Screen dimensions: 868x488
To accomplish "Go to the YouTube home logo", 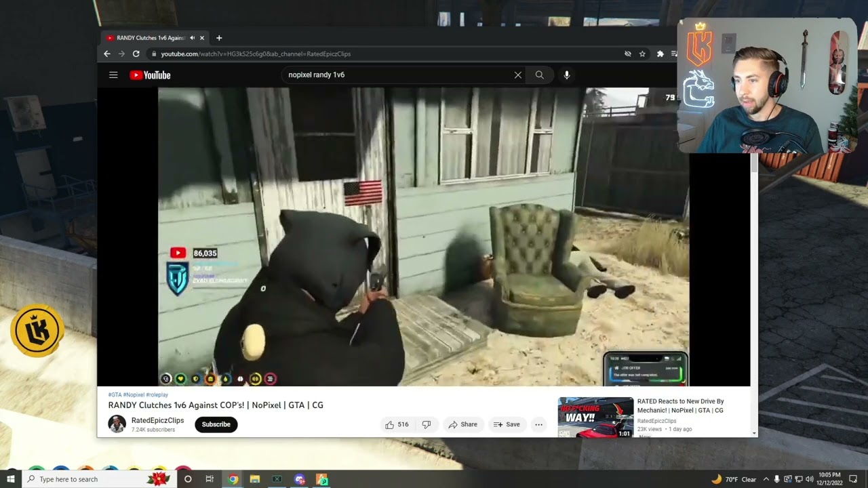I will point(150,75).
